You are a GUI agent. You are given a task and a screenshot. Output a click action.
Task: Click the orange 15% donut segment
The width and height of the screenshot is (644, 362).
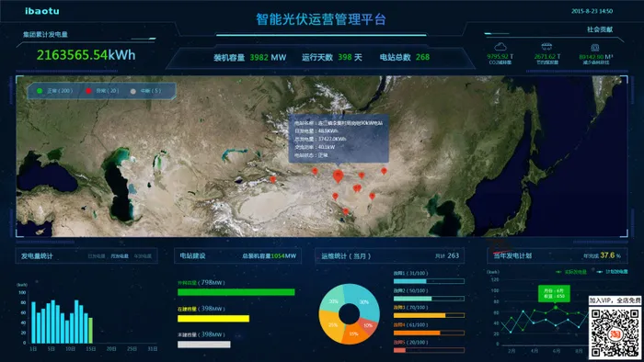tap(354, 334)
